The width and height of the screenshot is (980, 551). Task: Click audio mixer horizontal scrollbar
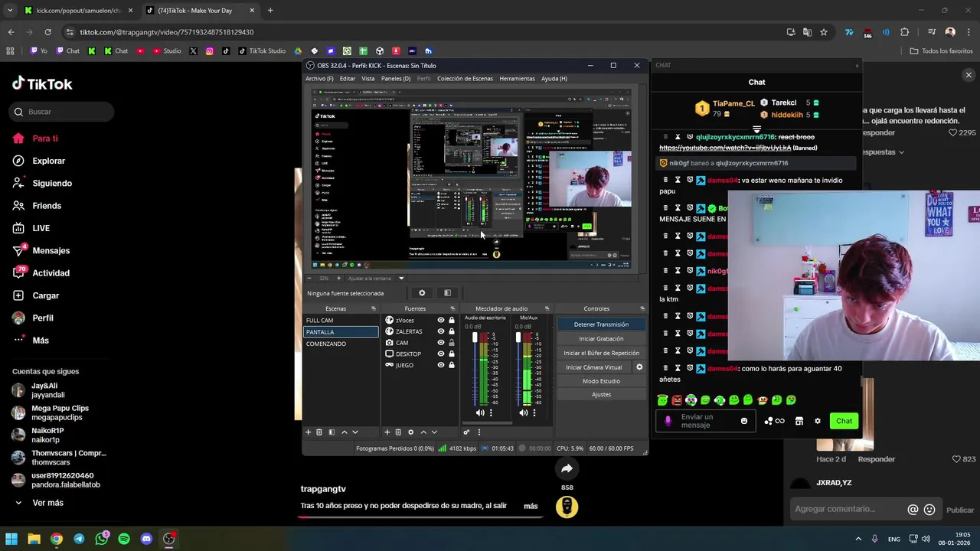(x=487, y=423)
